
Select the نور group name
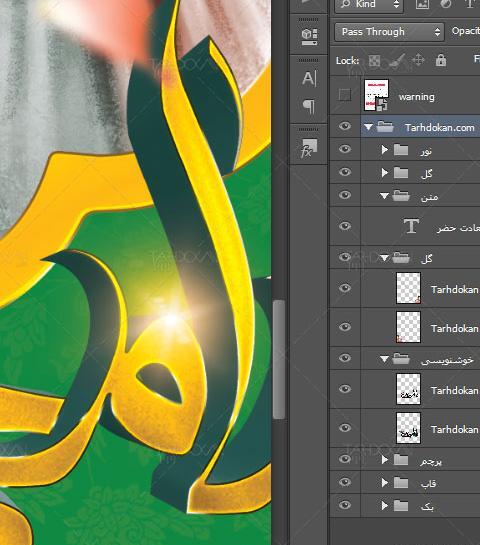click(426, 151)
